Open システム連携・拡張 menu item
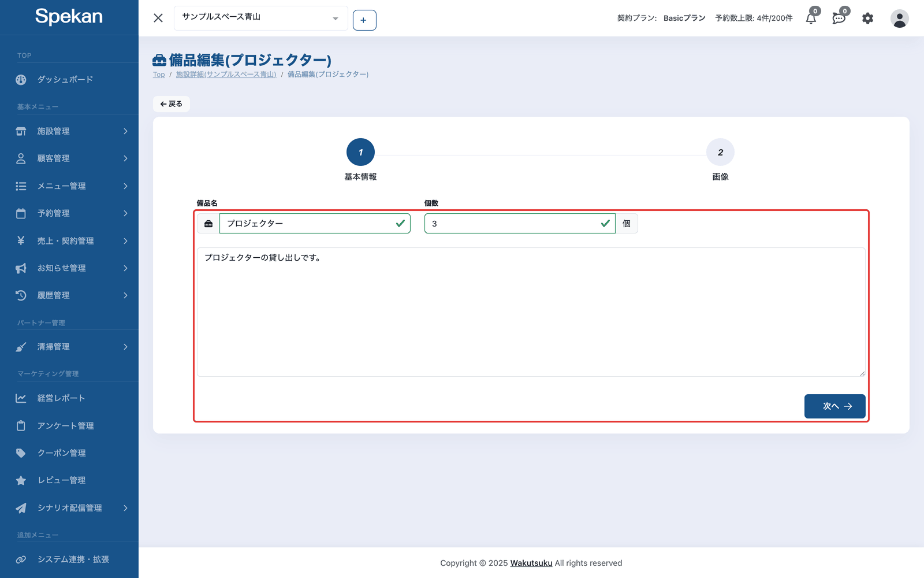 coord(69,560)
